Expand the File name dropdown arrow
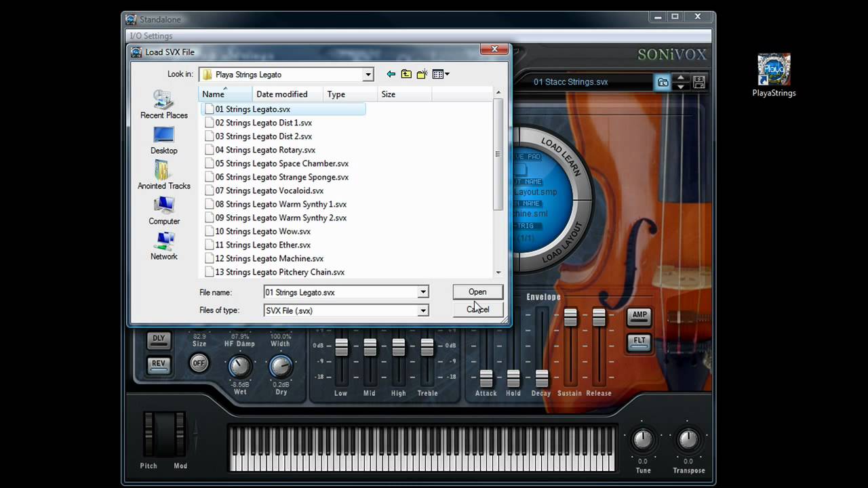Image resolution: width=868 pixels, height=488 pixels. click(423, 292)
